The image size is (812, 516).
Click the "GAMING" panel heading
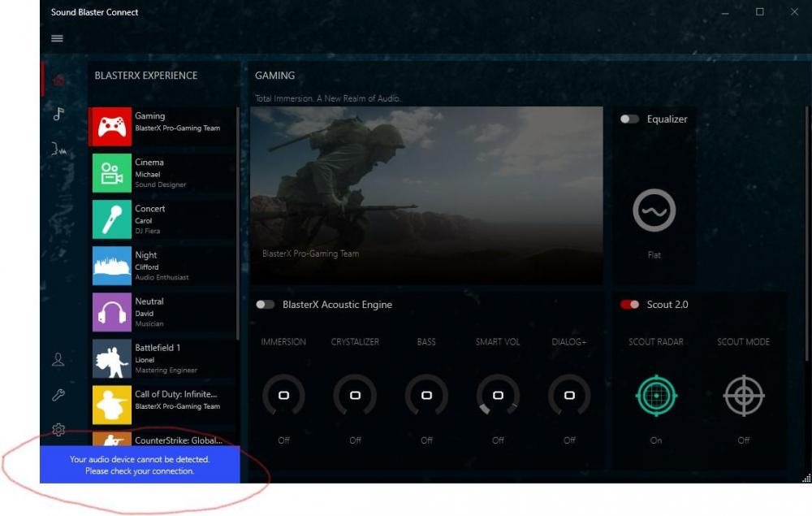pos(275,76)
